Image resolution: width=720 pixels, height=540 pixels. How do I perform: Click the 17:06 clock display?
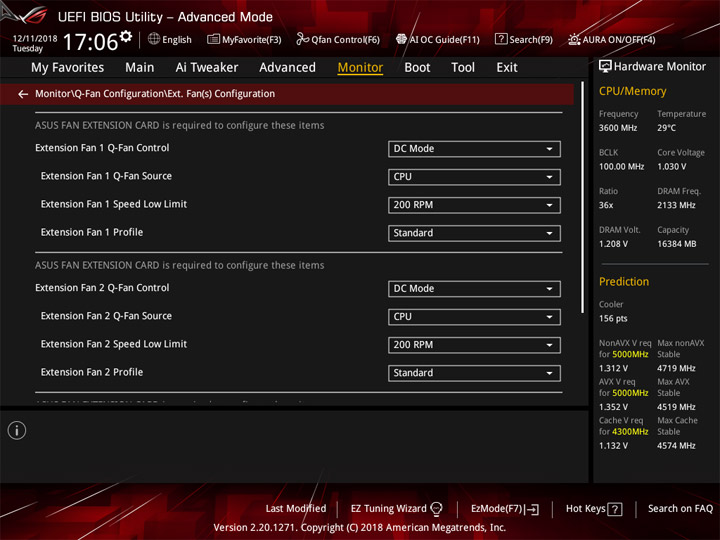click(90, 42)
